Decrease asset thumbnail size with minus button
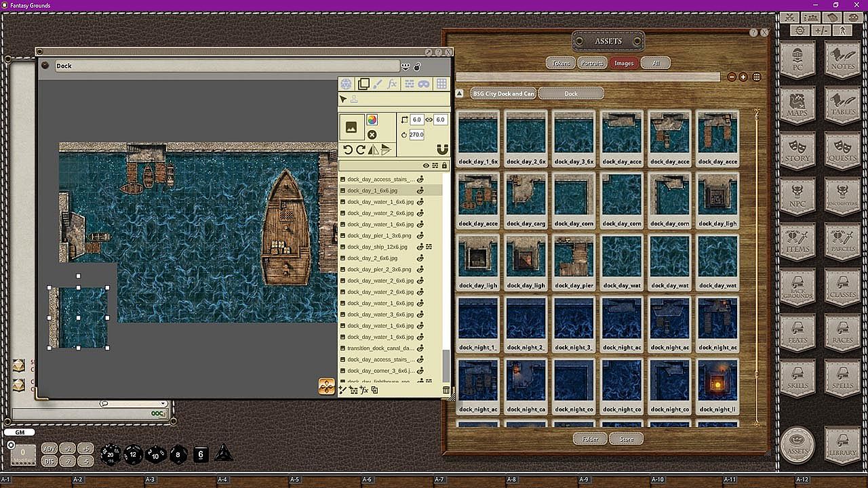The image size is (868, 488). pos(732,77)
